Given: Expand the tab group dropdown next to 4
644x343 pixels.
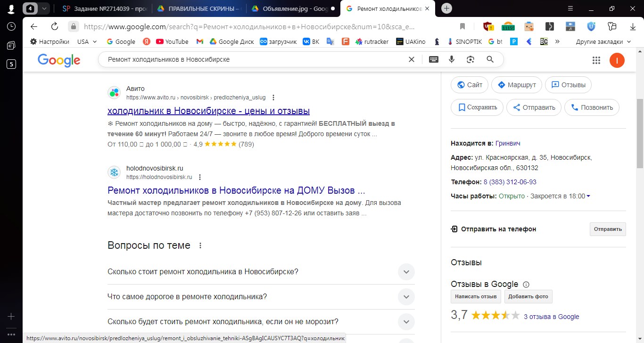Looking at the screenshot, I should tap(44, 8).
